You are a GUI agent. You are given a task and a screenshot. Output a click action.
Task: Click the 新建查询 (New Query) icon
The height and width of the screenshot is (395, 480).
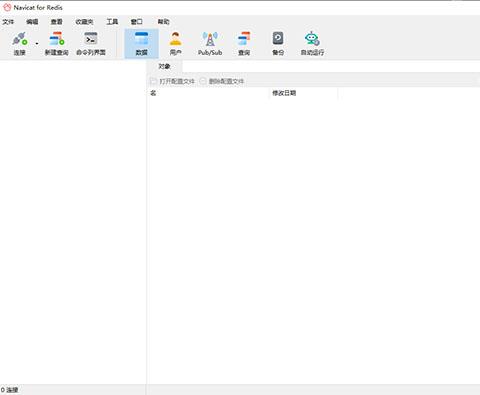(x=57, y=43)
